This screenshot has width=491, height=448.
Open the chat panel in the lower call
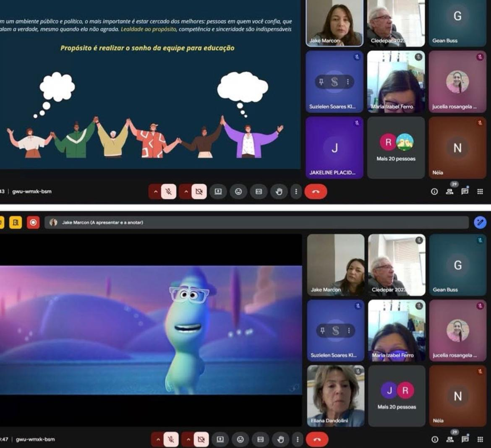click(465, 439)
